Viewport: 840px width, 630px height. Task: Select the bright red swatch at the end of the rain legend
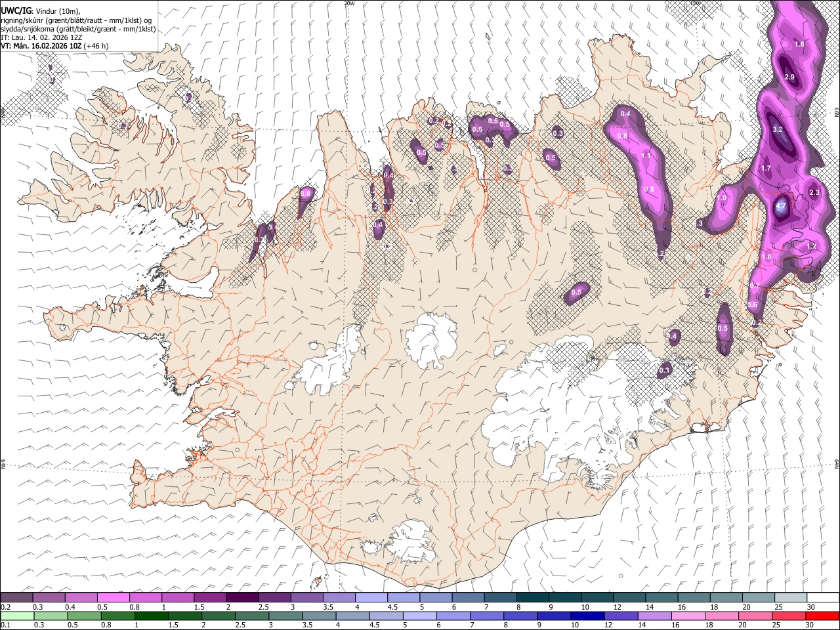tap(823, 616)
